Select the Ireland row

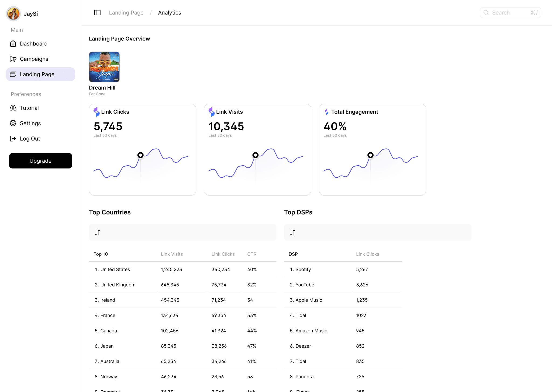[183, 300]
